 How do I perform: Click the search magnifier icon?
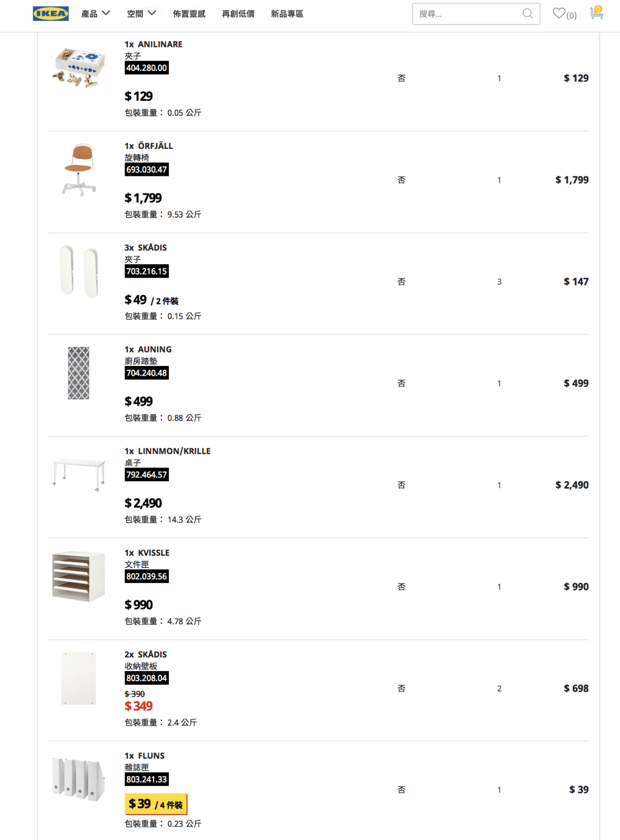pos(528,13)
